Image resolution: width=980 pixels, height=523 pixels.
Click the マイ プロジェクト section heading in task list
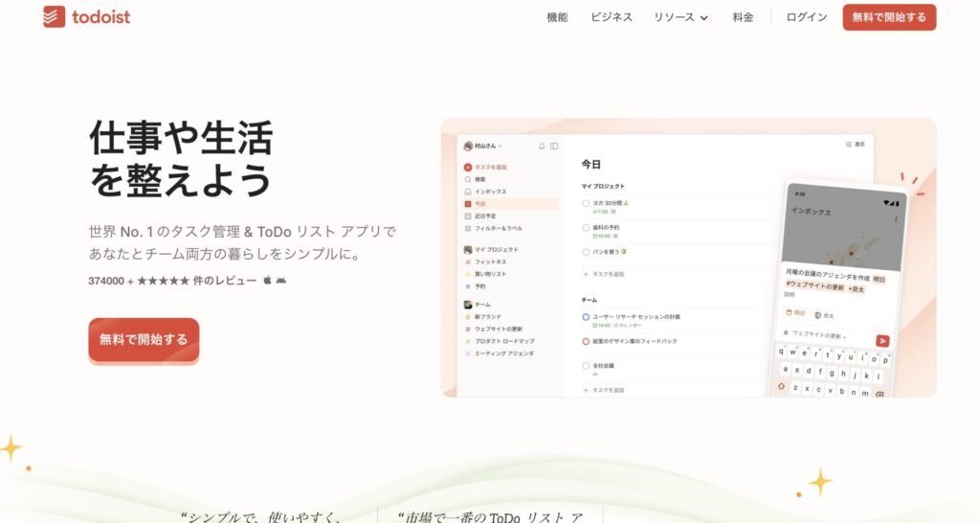point(603,187)
